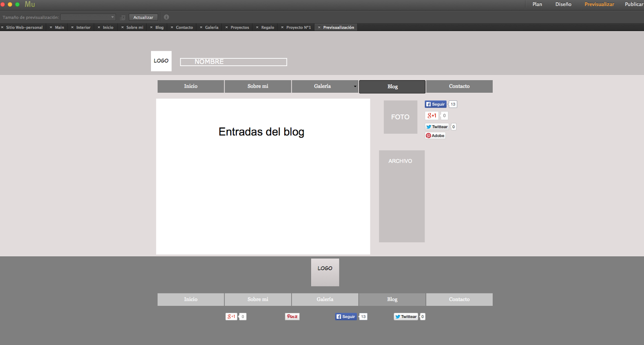Click the NOMBRE text field

233,62
